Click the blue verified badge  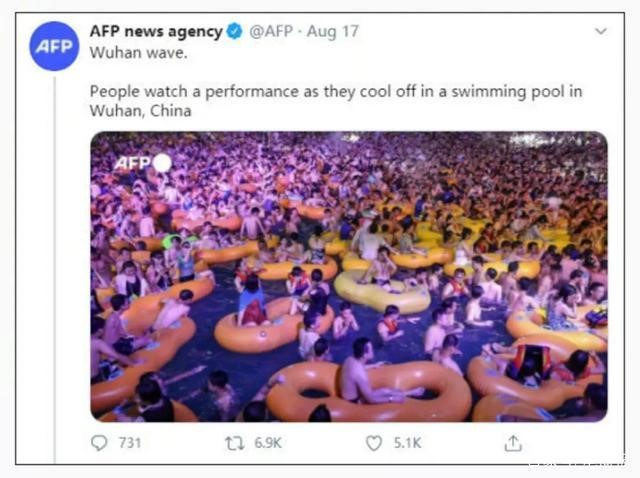tap(234, 31)
